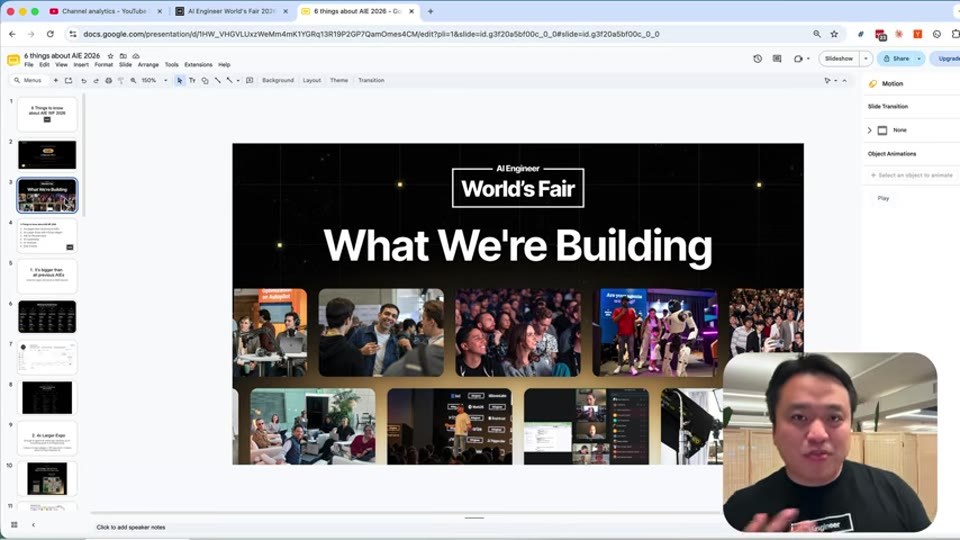Open the Share options dropdown arrow
Viewport: 960px width, 540px height.
tap(919, 59)
